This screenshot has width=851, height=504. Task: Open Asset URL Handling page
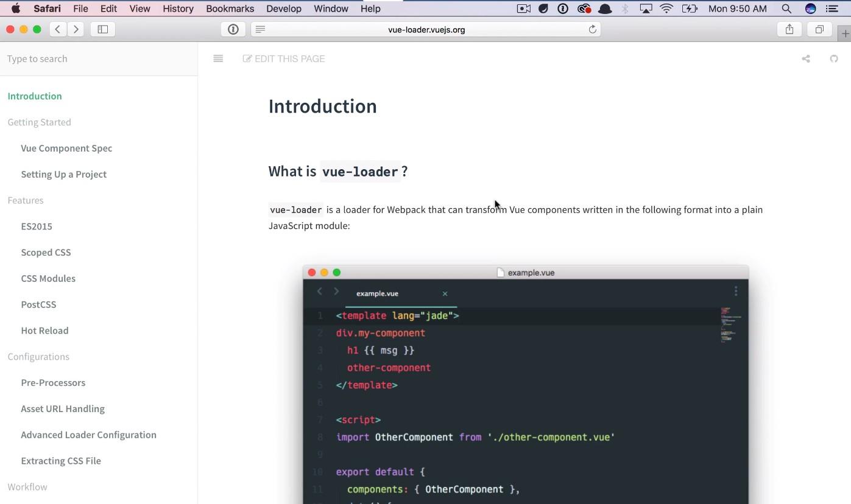63,409
